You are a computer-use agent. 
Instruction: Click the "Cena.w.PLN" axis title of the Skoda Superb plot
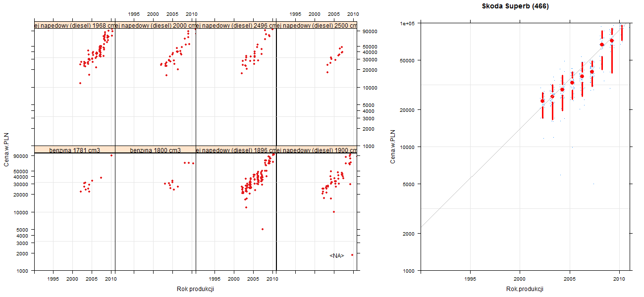pyautogui.click(x=393, y=147)
